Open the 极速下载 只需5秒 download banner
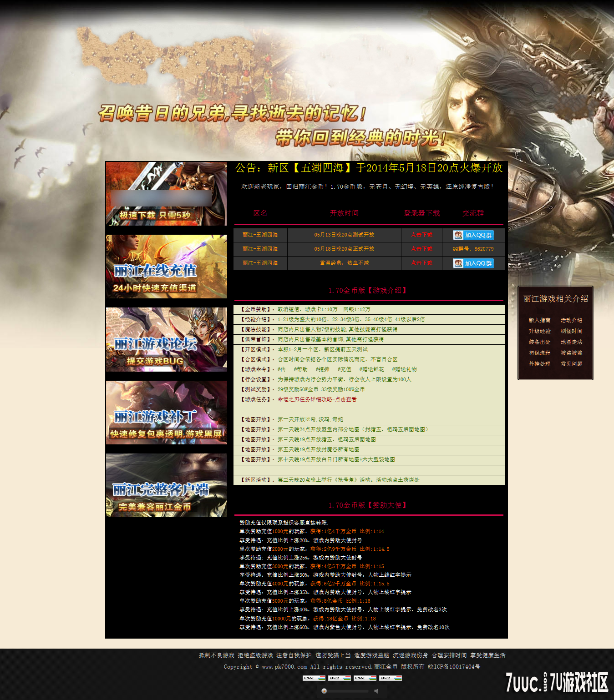Screen dimensions: 614x700 pos(167,194)
